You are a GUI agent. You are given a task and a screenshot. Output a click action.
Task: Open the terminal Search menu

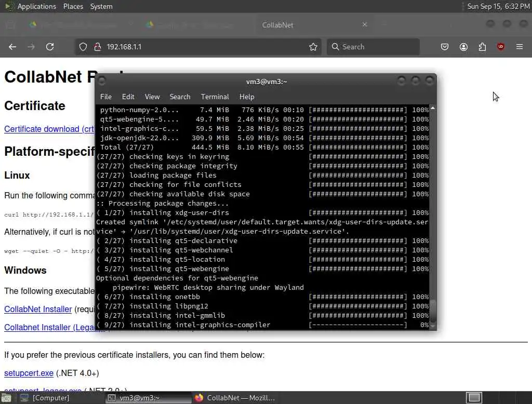[180, 97]
